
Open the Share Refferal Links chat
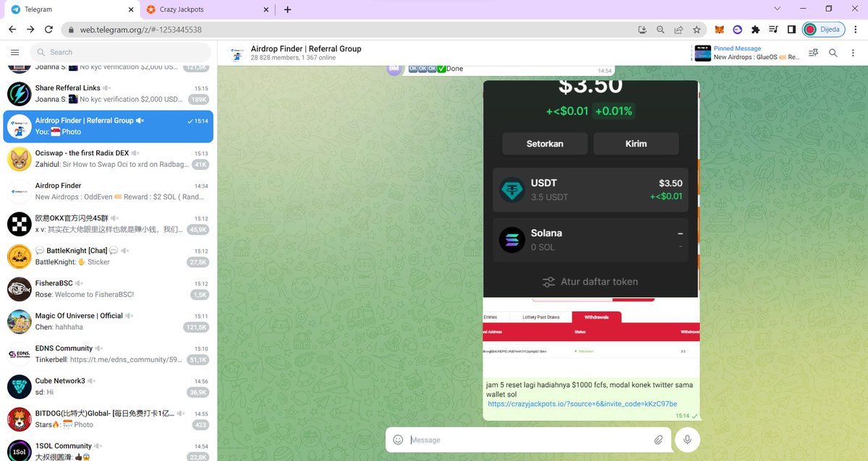click(109, 94)
